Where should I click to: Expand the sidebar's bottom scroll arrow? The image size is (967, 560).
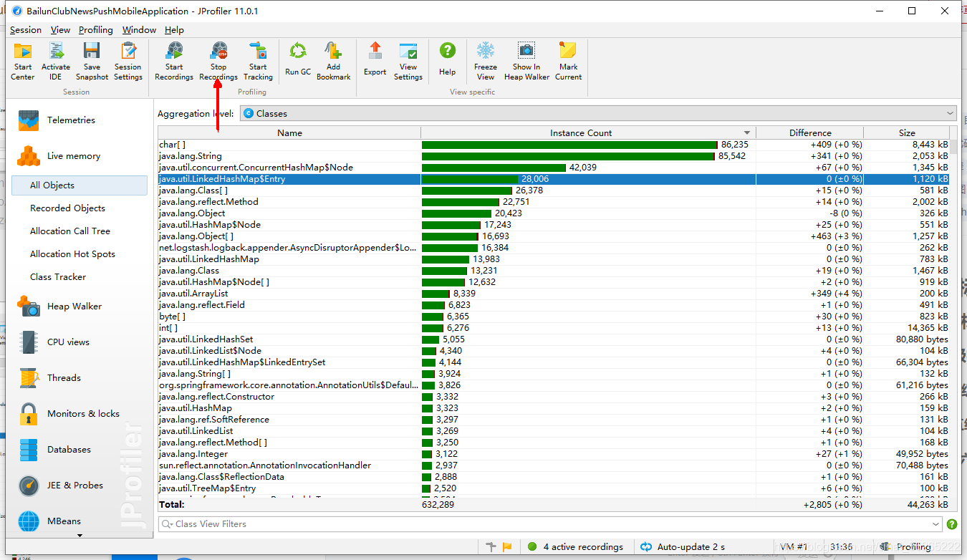80,535
